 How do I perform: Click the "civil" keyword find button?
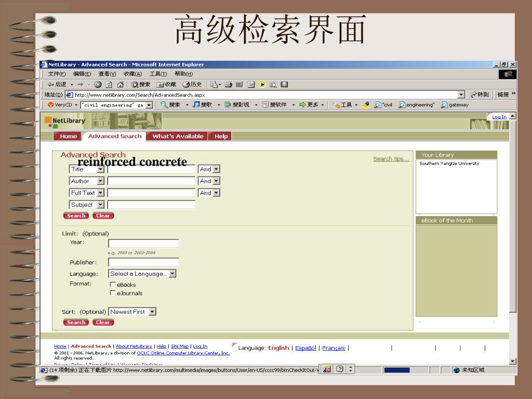(383, 105)
